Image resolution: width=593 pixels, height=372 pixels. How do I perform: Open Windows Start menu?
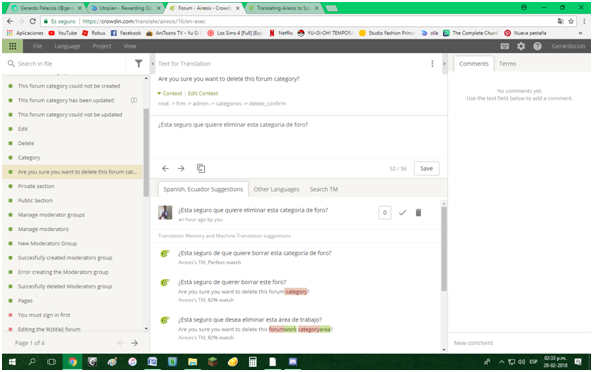pos(12,362)
